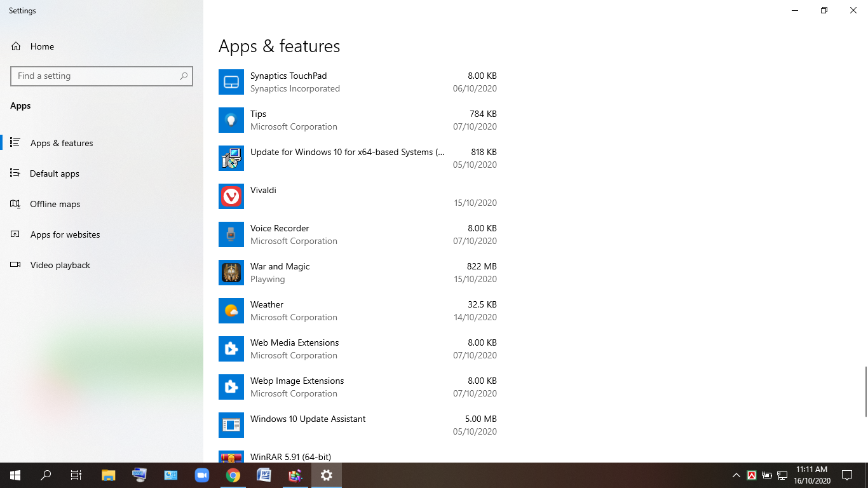Click the Weather app sun icon

231,311
